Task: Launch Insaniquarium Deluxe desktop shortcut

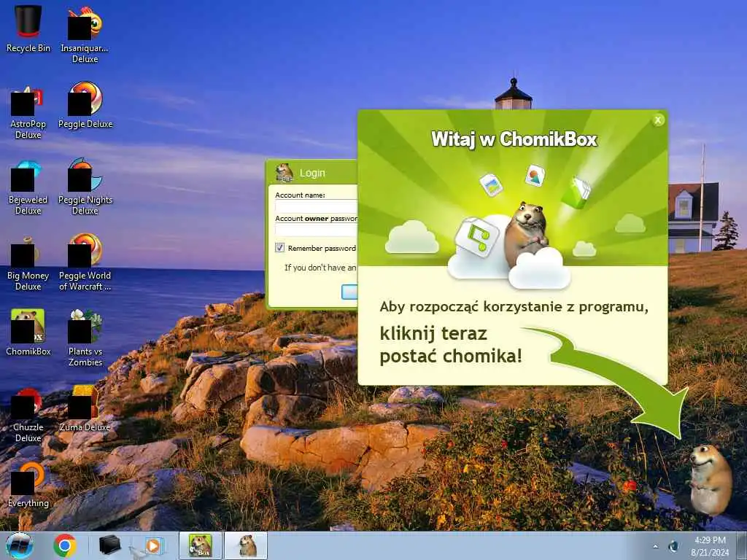Action: (x=85, y=34)
